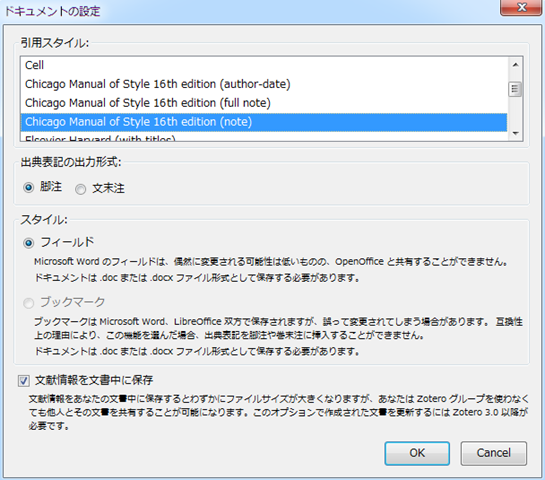Click the OK button
Screen dimensions: 545x480
(417, 453)
